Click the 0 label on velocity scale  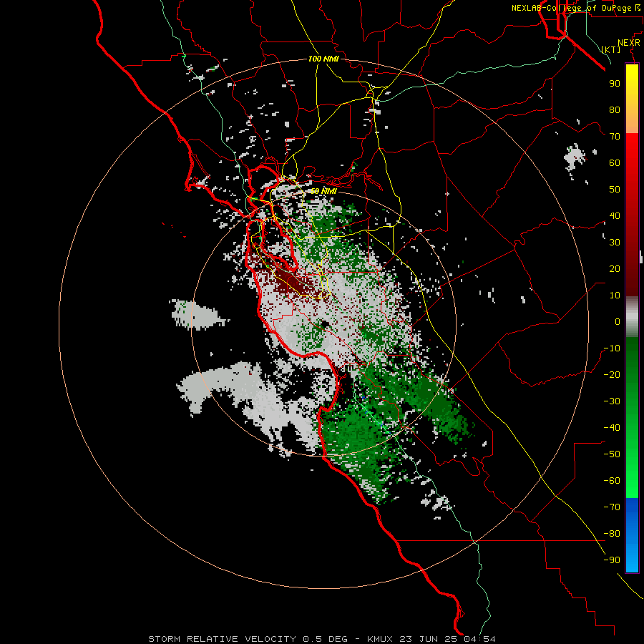point(618,322)
